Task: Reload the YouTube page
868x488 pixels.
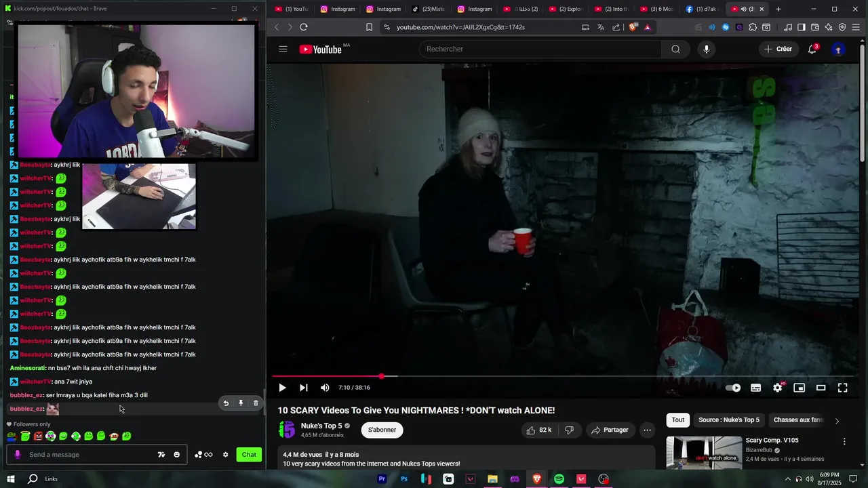Action: 304,27
